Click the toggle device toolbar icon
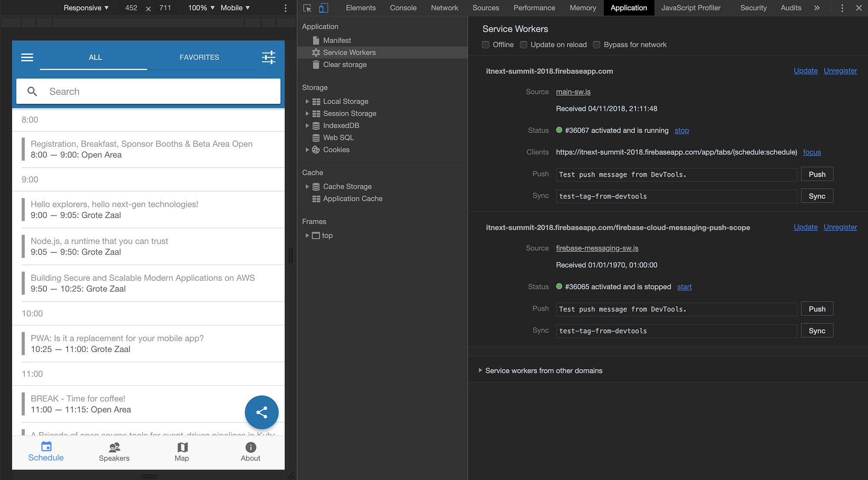This screenshot has width=868, height=480. (323, 8)
